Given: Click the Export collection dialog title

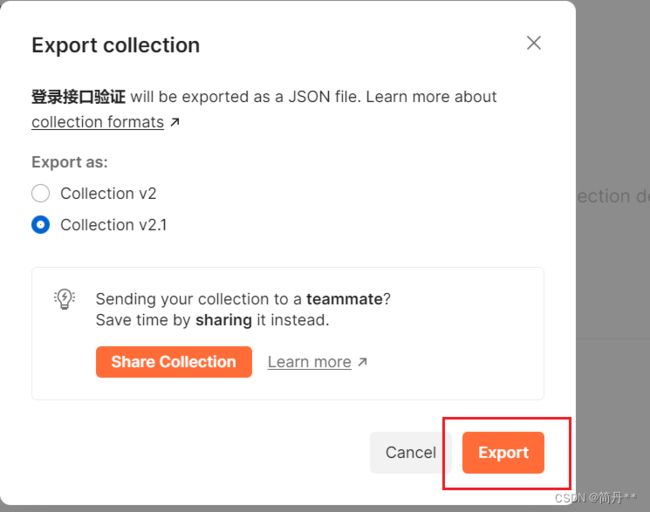Looking at the screenshot, I should pyautogui.click(x=116, y=45).
